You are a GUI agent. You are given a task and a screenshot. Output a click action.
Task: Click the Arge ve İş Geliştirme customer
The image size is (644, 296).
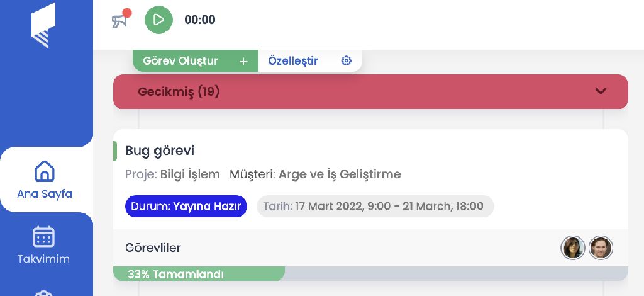(340, 174)
